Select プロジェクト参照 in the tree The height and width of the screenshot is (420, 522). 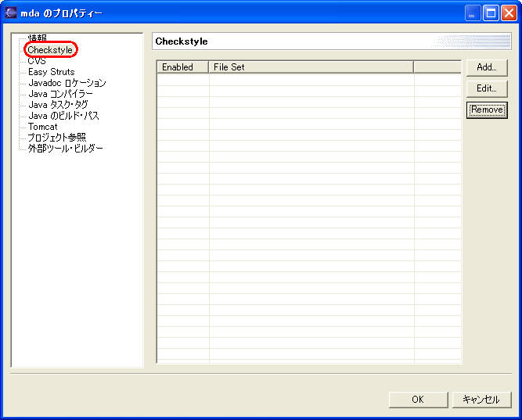pos(57,138)
